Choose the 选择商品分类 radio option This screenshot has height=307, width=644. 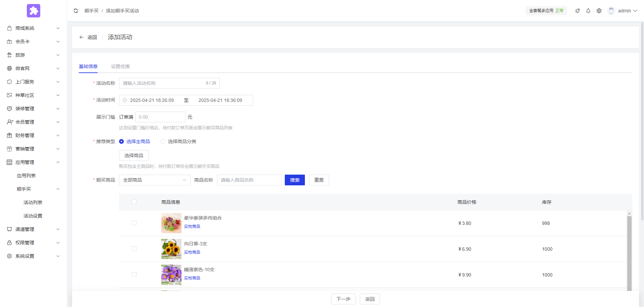pyautogui.click(x=163, y=141)
